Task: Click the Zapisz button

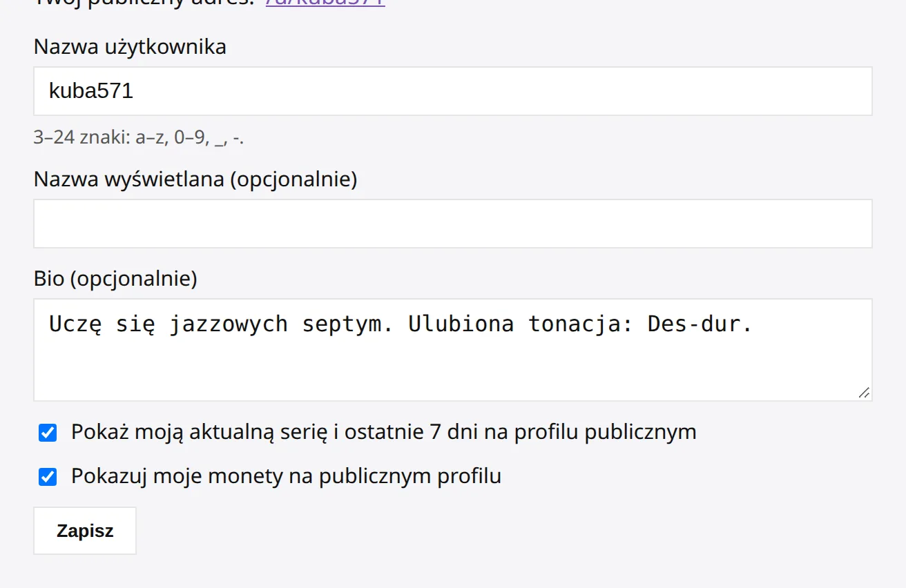Action: (x=85, y=531)
